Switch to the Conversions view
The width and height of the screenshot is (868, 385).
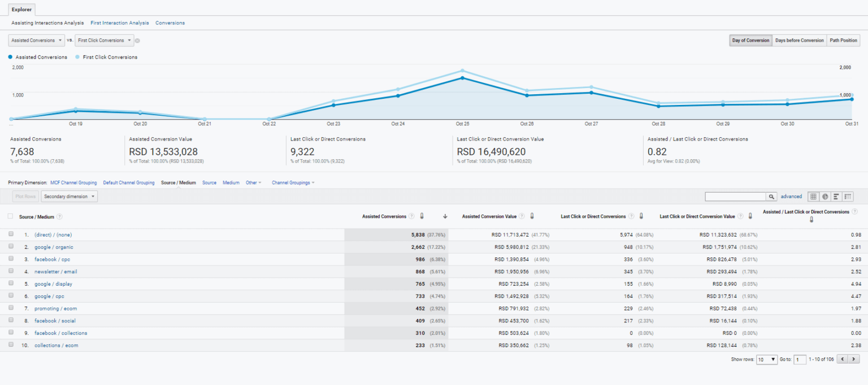[170, 23]
